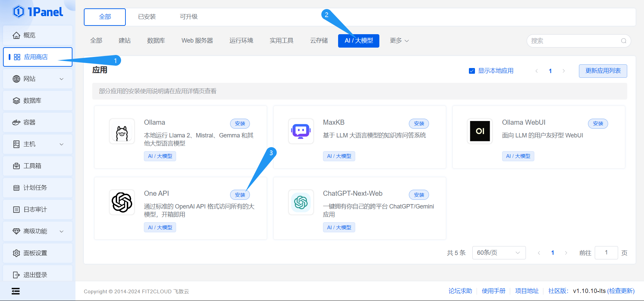Screen dimensions: 644x301
Task: Collapse sidebar using the bottom menu icon
Action: click(x=16, y=291)
